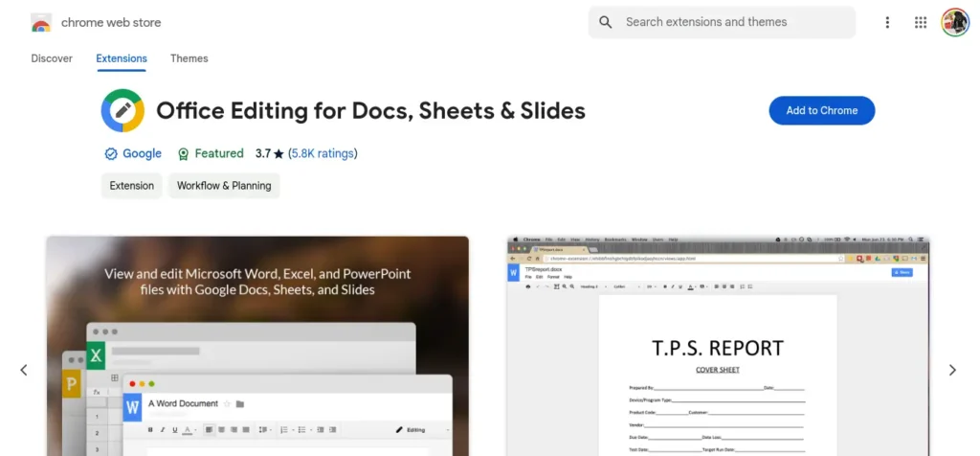Click the chrome web store title text
Image resolution: width=980 pixels, height=456 pixels.
click(x=111, y=23)
